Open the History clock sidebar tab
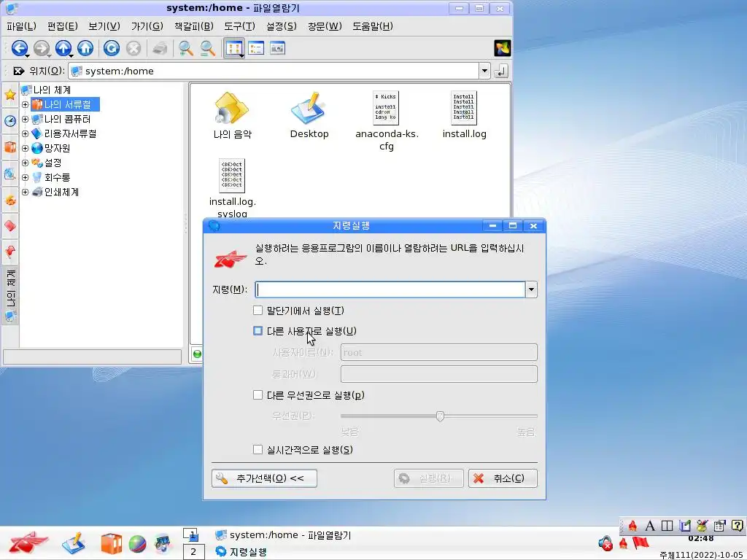Screen dimensions: 747x560 point(10,120)
